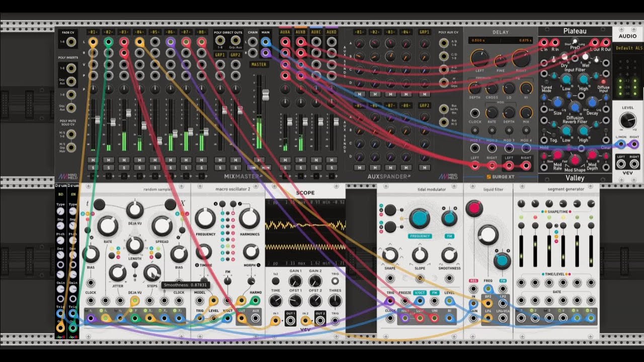Click the macro oscillator HARMONICS knob
Screen dimensions: 644x362
(249, 218)
